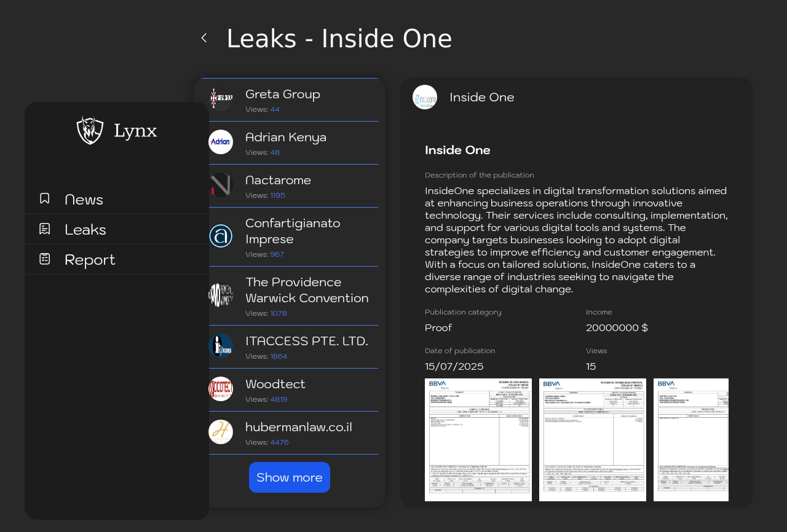Open the Adrian Kenya leak entry
Viewport: 787px width, 532px height.
point(290,143)
